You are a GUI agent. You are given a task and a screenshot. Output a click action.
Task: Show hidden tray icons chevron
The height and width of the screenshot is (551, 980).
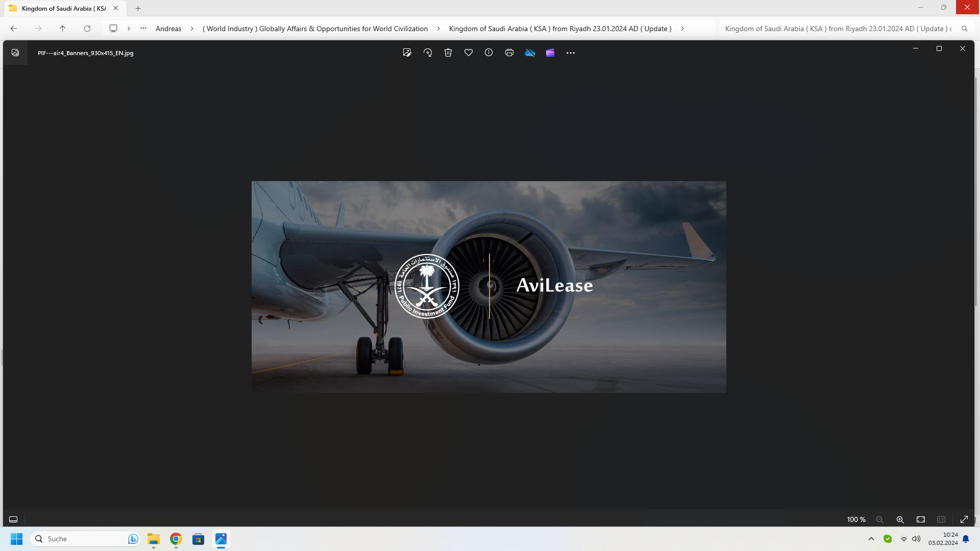click(x=871, y=539)
